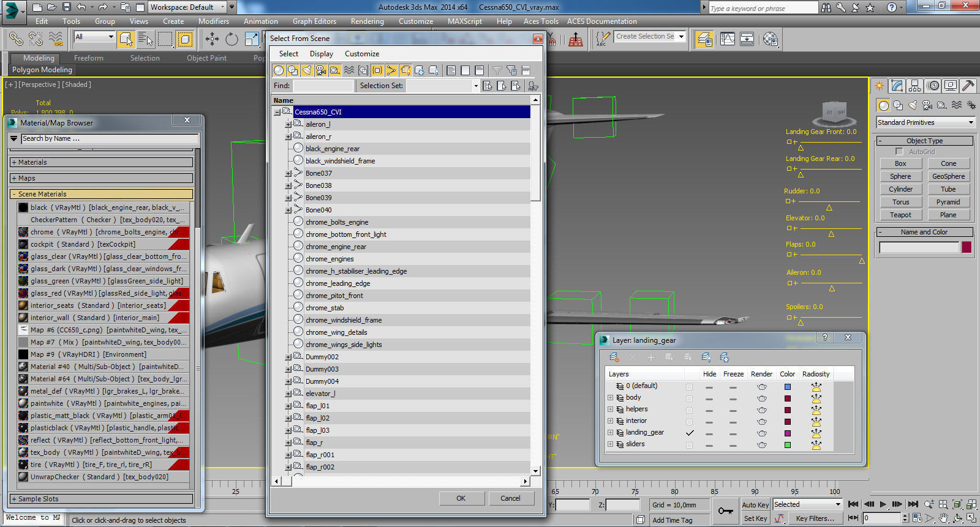Click Create New Layer icon in Layer dialog
This screenshot has height=527, width=980.
point(614,357)
